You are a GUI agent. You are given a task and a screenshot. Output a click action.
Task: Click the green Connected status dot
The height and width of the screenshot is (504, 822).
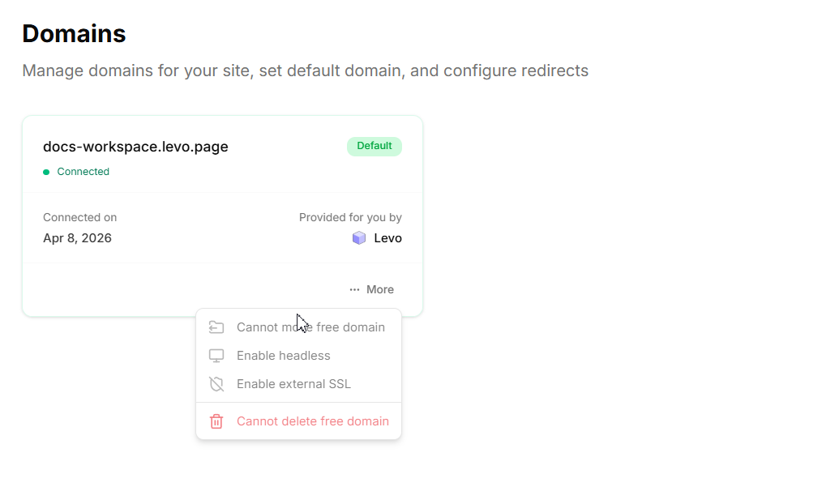(46, 172)
